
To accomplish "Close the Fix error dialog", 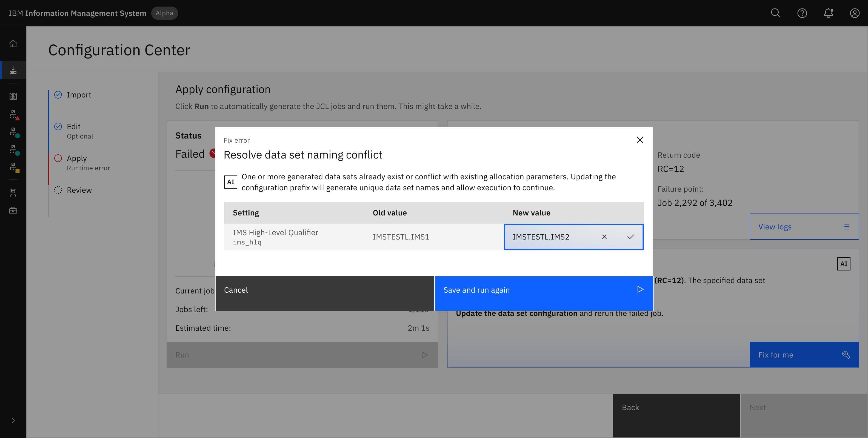I will point(639,140).
